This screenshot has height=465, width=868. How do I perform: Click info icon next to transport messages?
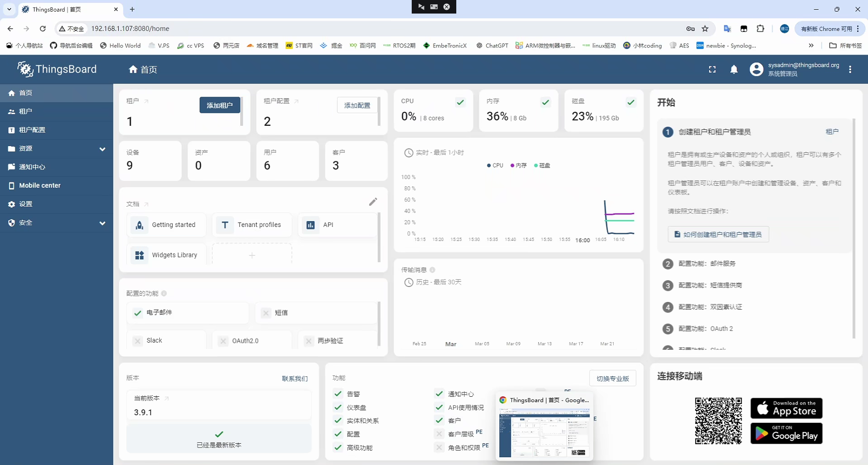click(x=432, y=270)
